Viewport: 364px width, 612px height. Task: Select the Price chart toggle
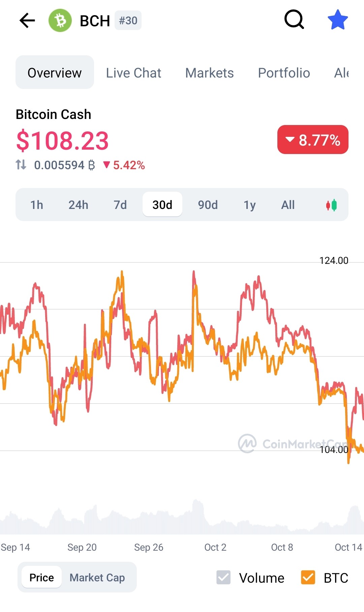pyautogui.click(x=41, y=577)
